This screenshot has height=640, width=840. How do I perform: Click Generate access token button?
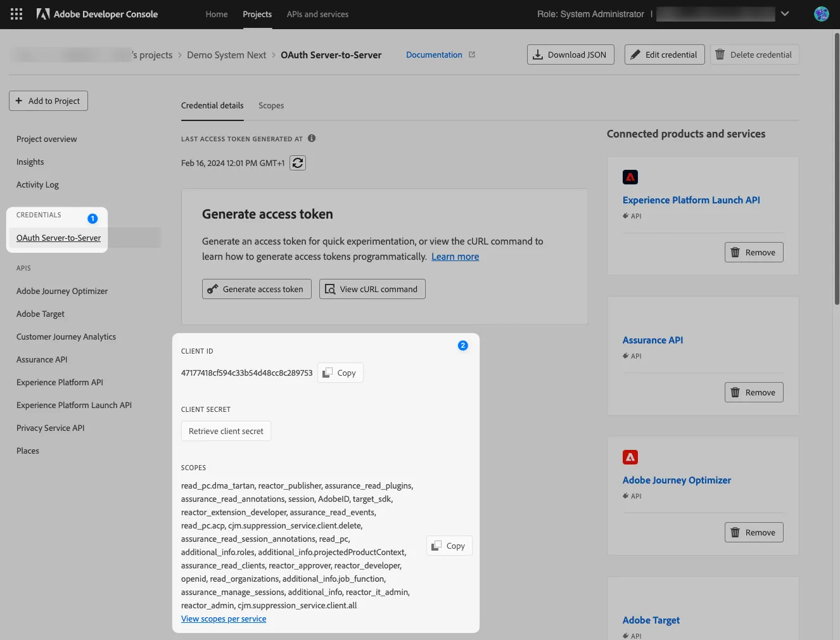click(257, 289)
